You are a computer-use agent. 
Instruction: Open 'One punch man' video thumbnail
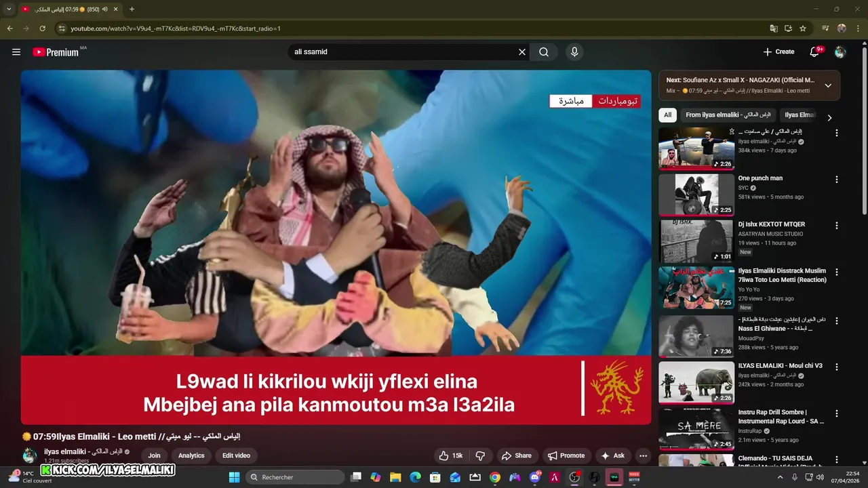click(x=696, y=195)
